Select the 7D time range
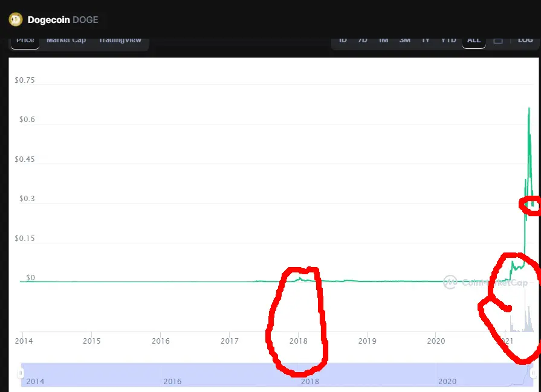The height and width of the screenshot is (392, 541). pyautogui.click(x=362, y=40)
